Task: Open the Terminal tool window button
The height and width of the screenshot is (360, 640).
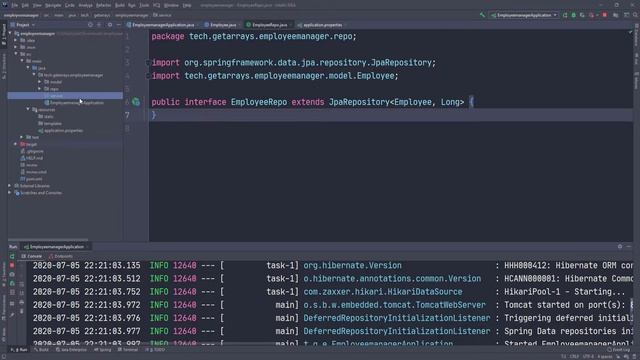Action: coord(128,350)
